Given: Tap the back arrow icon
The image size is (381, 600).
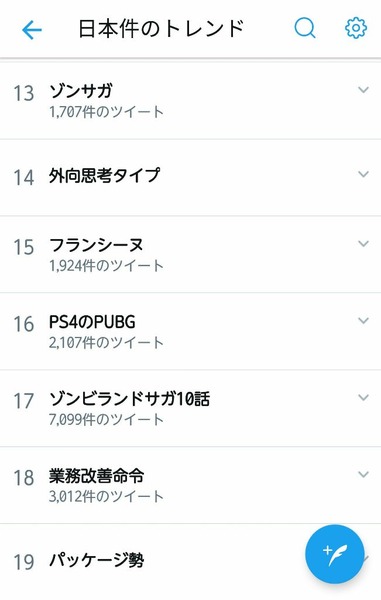Looking at the screenshot, I should click(x=32, y=29).
